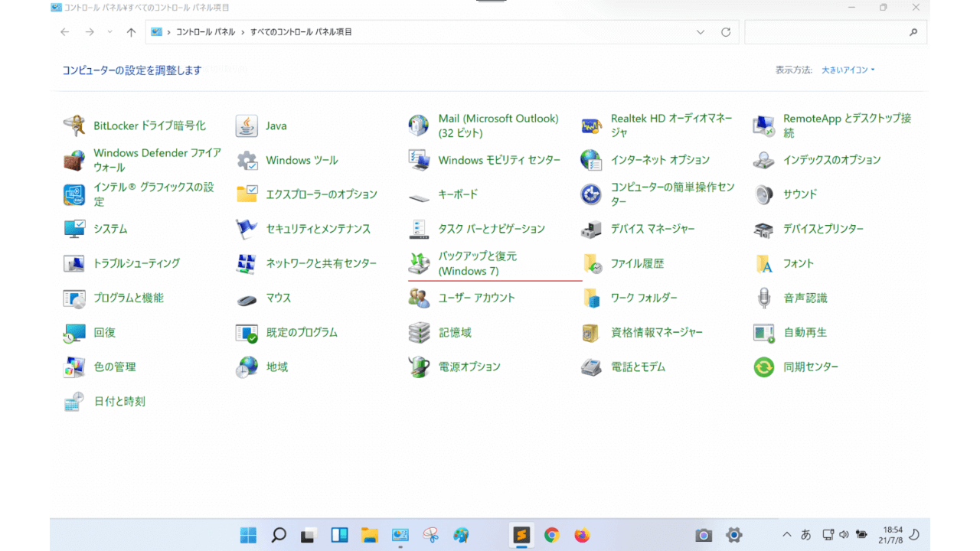Open Chrome from the taskbar
The image size is (980, 551).
(x=551, y=535)
